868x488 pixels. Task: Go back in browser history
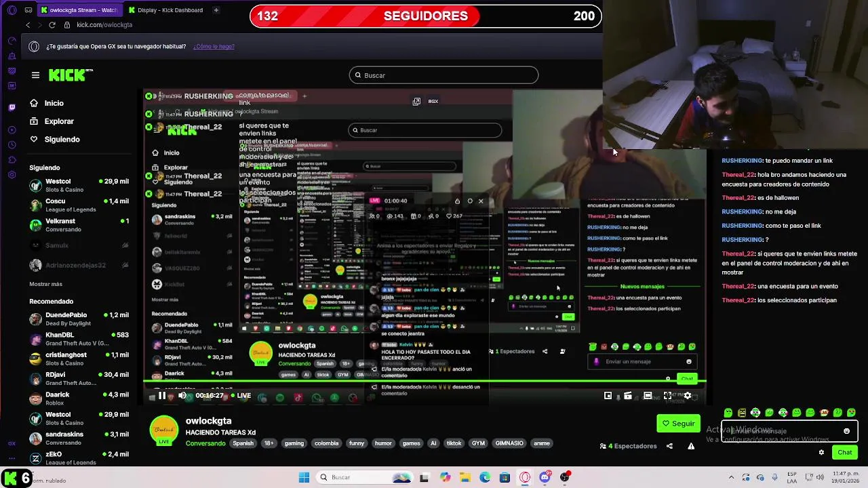[28, 25]
